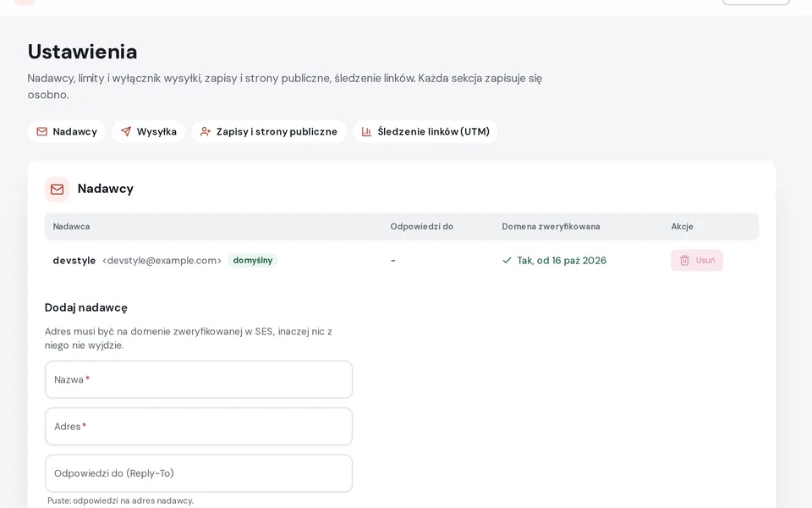
Task: Focus the Nazwa input field
Action: (x=199, y=380)
